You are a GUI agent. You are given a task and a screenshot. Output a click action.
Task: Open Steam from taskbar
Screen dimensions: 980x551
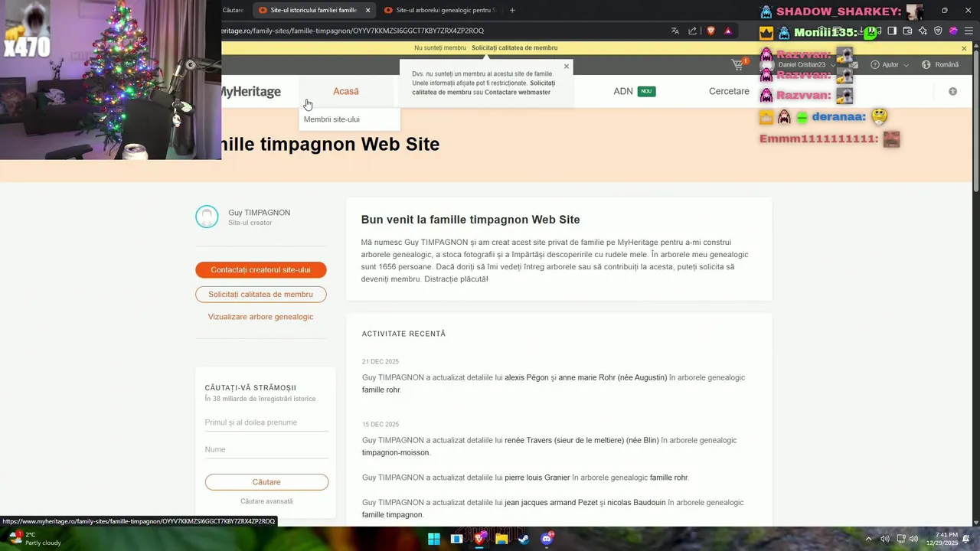tap(524, 539)
